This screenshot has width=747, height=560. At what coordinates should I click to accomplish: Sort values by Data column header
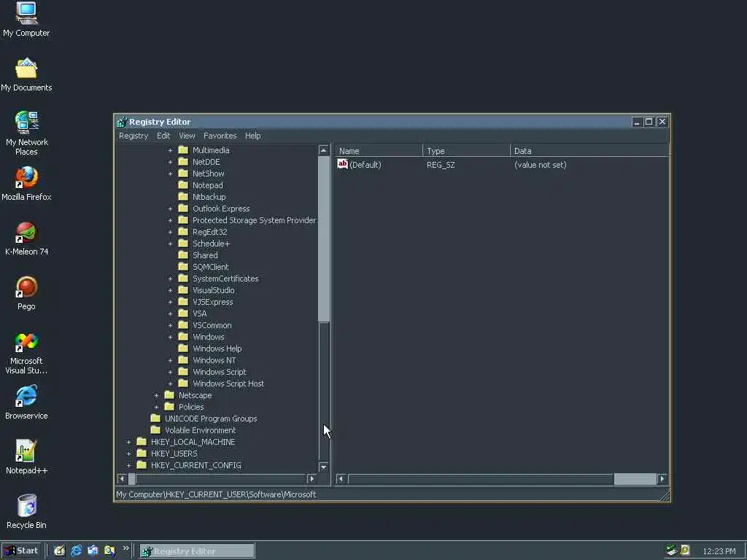(589, 151)
